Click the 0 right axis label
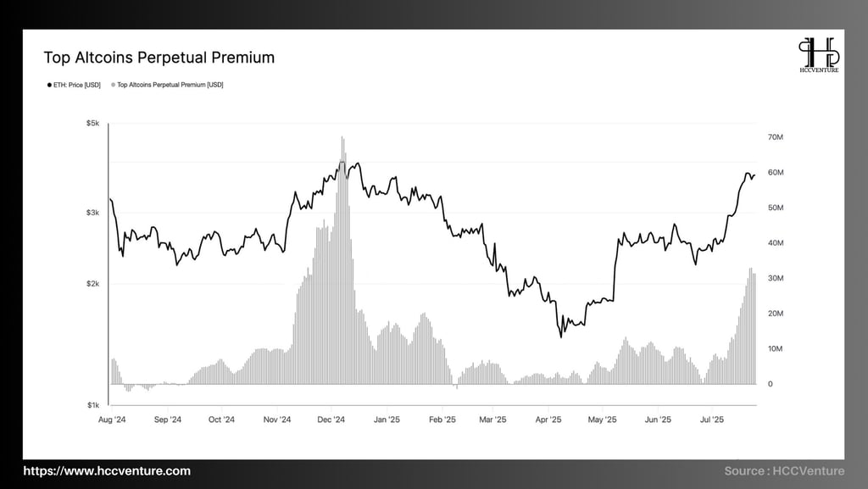Screen dimensions: 868x489 (x=770, y=384)
